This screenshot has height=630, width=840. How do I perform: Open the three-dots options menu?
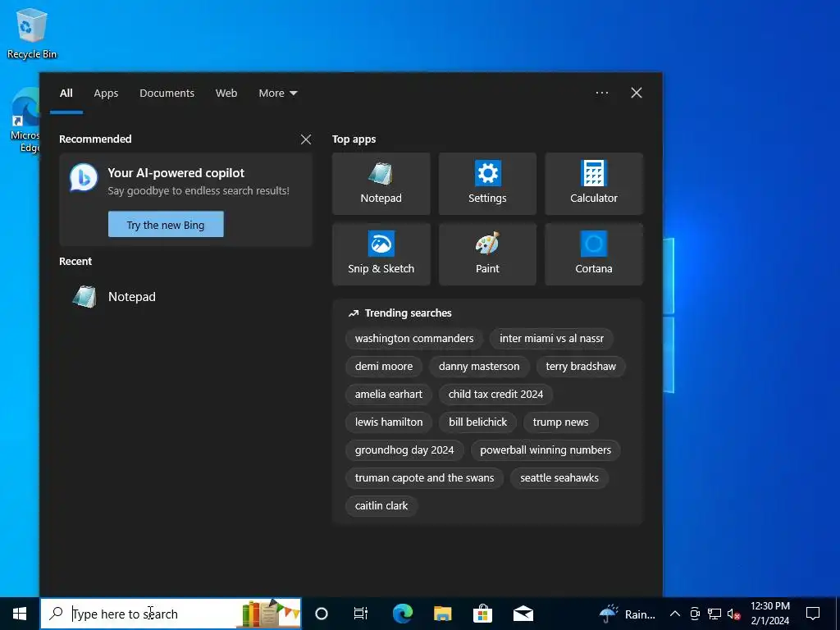tap(601, 93)
